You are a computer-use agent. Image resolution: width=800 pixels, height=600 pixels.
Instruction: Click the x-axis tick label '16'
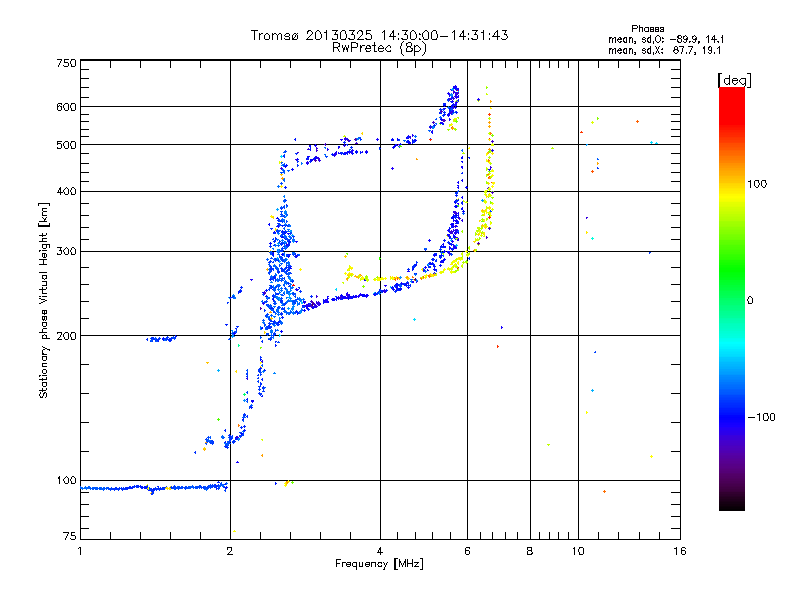coord(680,551)
